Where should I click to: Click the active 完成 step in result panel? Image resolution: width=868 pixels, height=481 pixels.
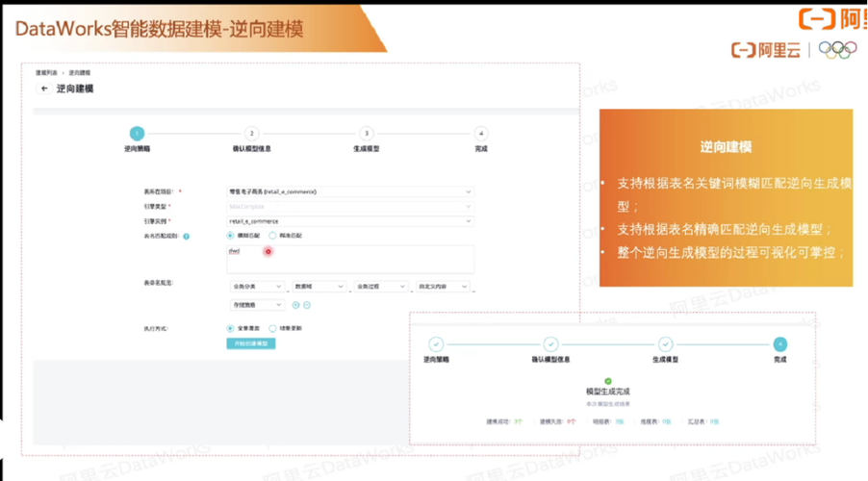coord(780,344)
